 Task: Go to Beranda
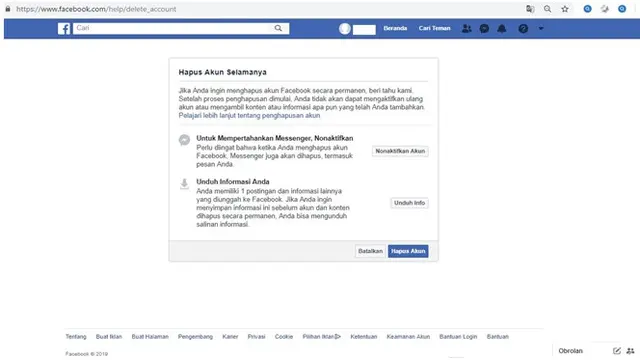[395, 28]
